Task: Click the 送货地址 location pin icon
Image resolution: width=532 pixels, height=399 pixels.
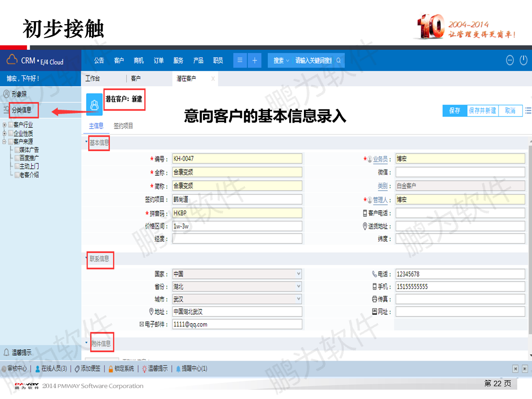Action: point(365,226)
